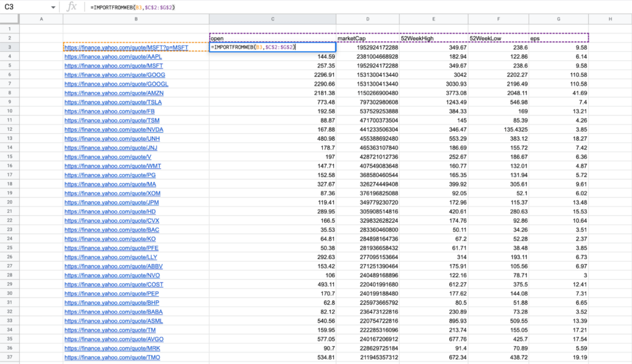This screenshot has width=632, height=364.
Task: Select market cap cell 211945357312
Action: pyautogui.click(x=368, y=358)
